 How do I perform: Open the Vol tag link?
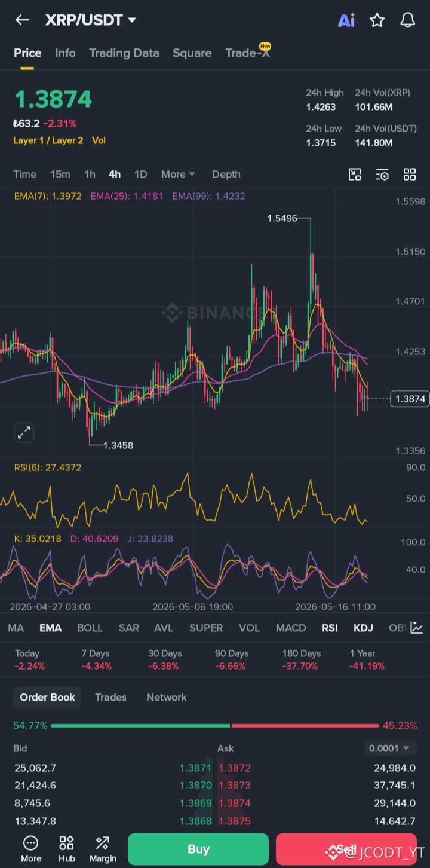(99, 140)
